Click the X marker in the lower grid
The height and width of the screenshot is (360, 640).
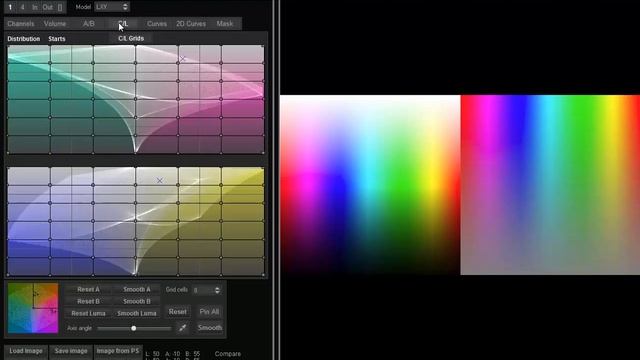pos(160,180)
